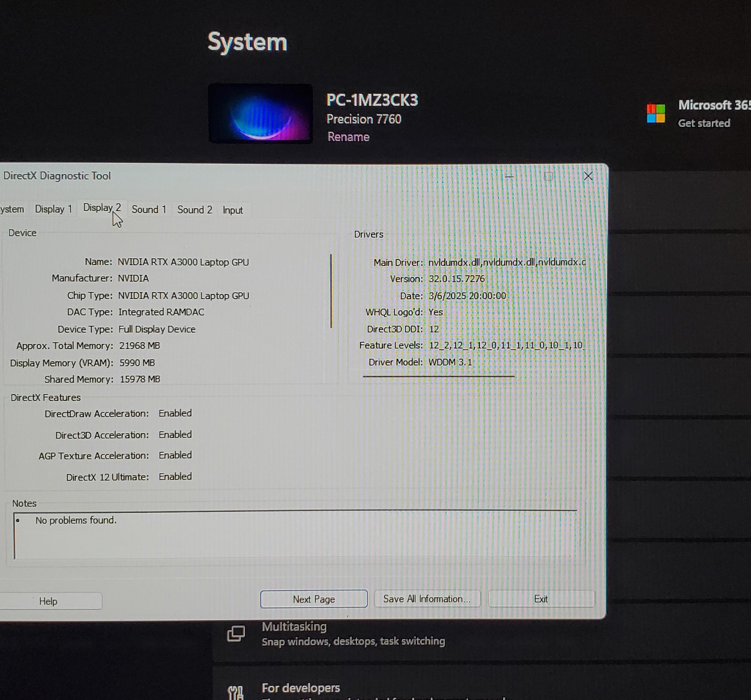Click the AGP Texture Acceleration 'Enabled' value

point(175,455)
